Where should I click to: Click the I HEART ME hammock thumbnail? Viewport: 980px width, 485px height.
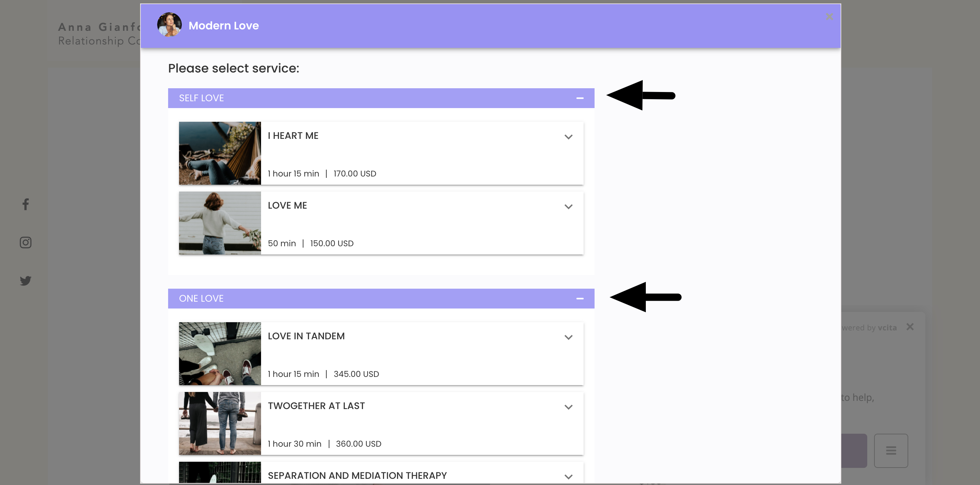coord(220,153)
